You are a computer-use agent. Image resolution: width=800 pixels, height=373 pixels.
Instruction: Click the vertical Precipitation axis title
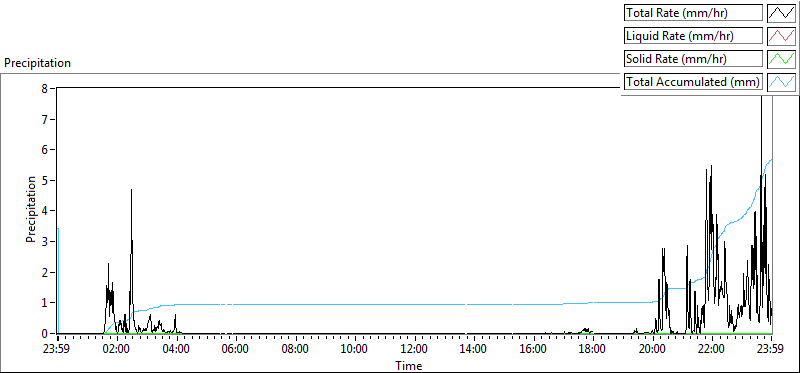coord(31,210)
